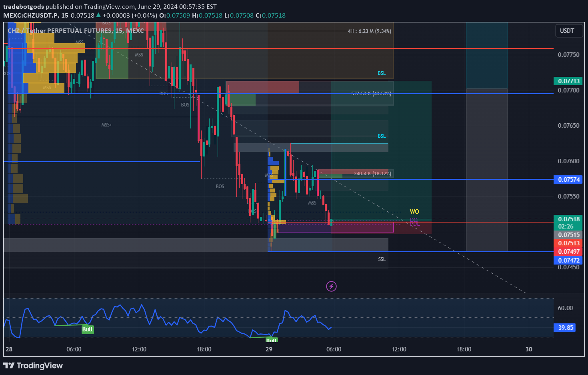Click the green 0.07713 price label on the axis
This screenshot has height=375, width=588.
tap(568, 81)
